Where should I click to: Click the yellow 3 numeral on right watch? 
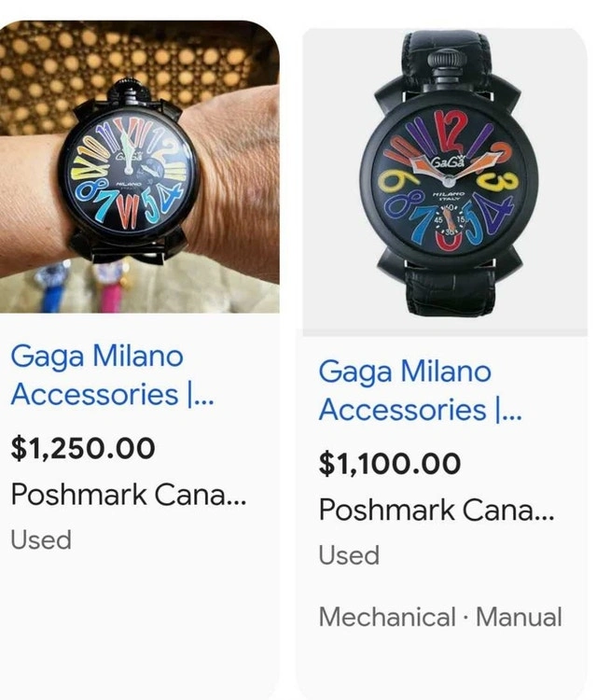coord(507,183)
